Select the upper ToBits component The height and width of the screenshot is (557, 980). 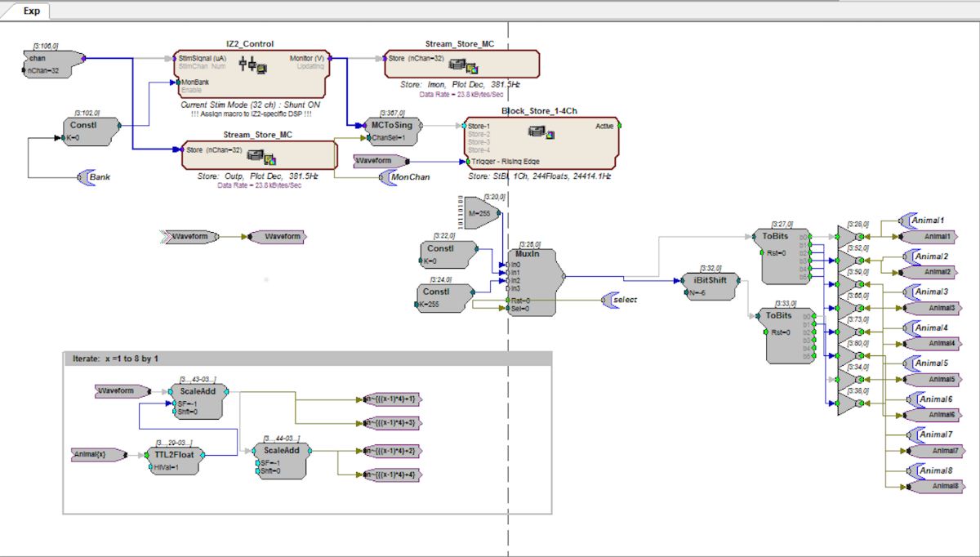click(781, 255)
